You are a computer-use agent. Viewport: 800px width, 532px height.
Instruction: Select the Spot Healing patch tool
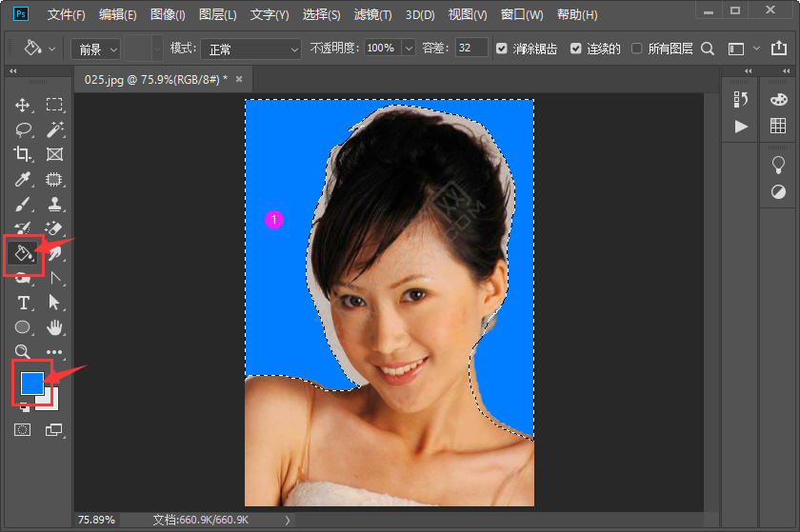pos(54,179)
